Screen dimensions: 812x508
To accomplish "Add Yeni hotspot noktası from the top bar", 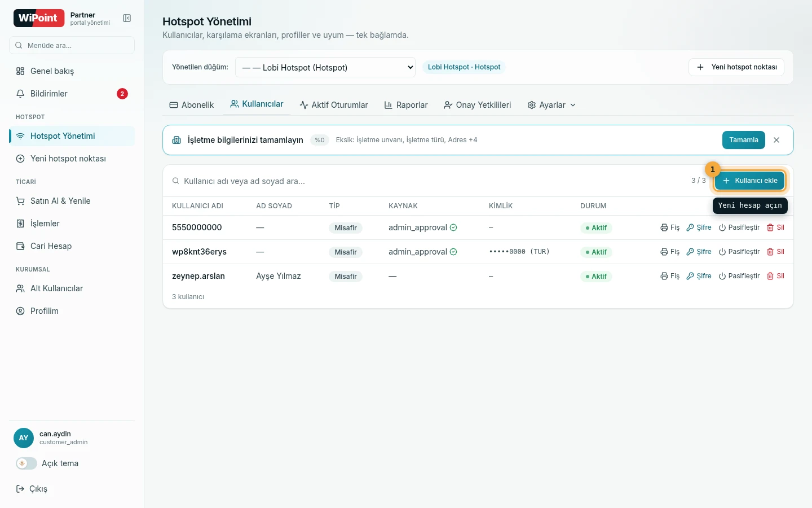I will coord(736,67).
